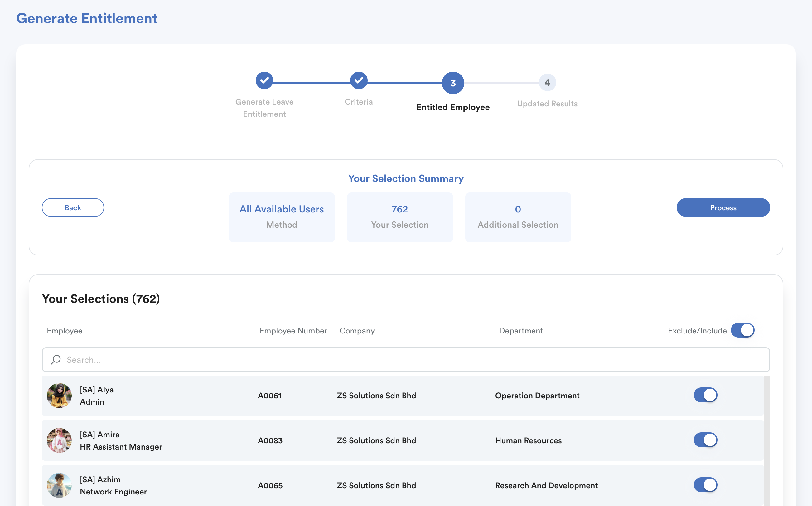Click step 3 Entitled Employee circle
Image resolution: width=812 pixels, height=506 pixels.
[x=453, y=83]
